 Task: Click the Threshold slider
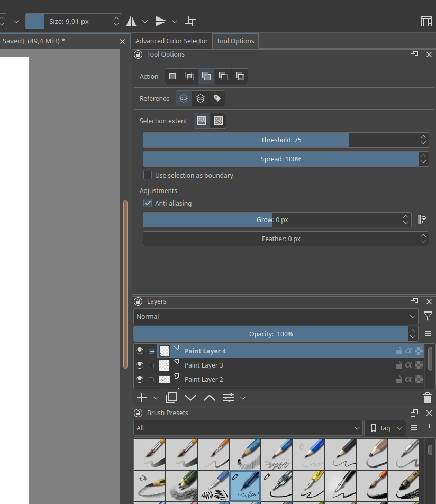[280, 140]
